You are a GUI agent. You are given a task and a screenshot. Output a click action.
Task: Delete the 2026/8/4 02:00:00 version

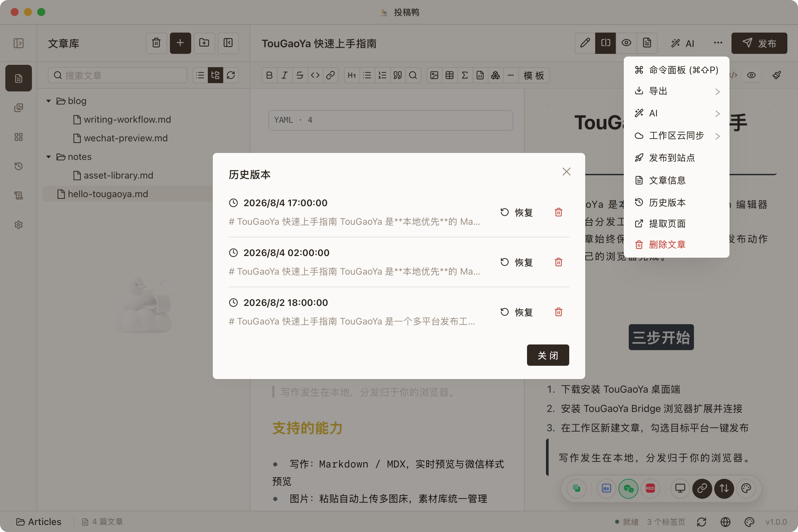pyautogui.click(x=559, y=262)
